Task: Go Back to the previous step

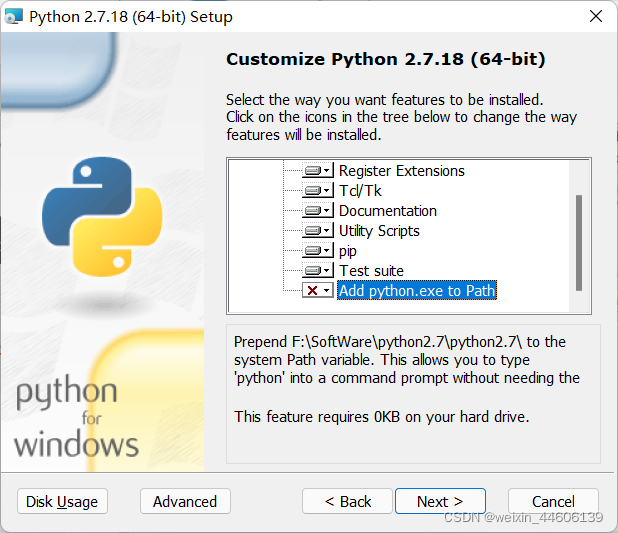Action: click(348, 501)
